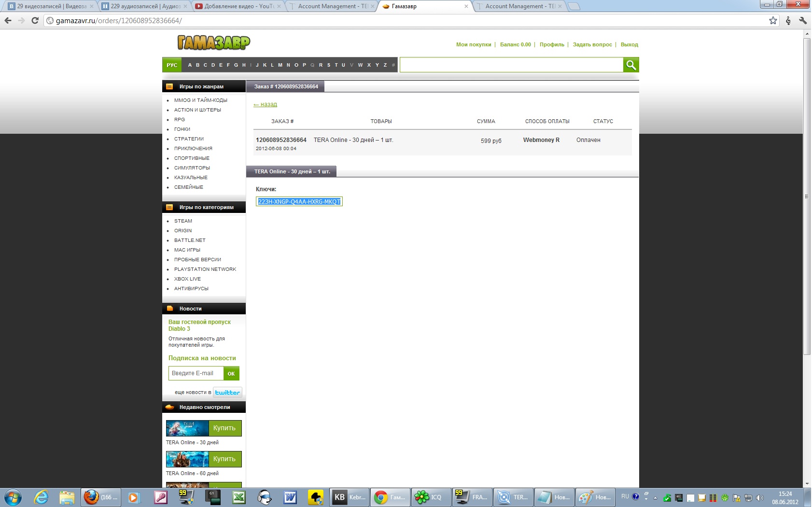The image size is (812, 507).
Task: Open the KB Kebr... taskbar window
Action: 349,497
